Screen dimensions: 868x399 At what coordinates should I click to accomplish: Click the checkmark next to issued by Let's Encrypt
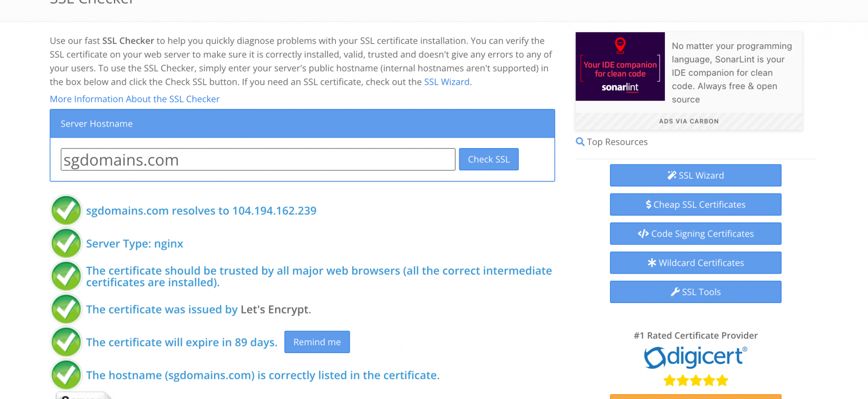click(66, 309)
